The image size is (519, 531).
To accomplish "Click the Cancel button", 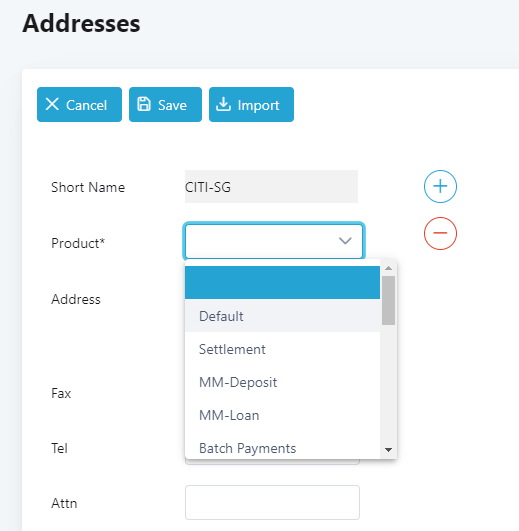I will (x=79, y=104).
